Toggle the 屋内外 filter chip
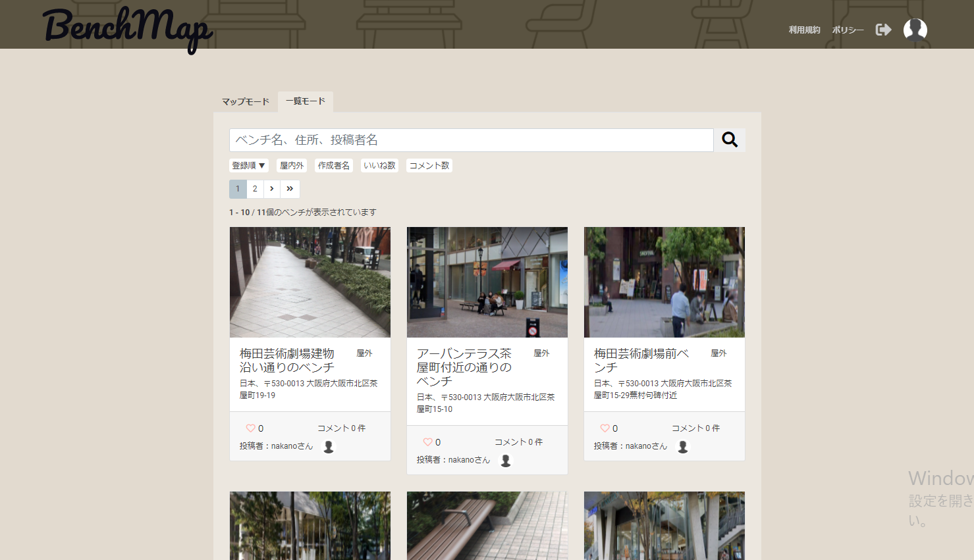The height and width of the screenshot is (560, 974). [x=292, y=165]
